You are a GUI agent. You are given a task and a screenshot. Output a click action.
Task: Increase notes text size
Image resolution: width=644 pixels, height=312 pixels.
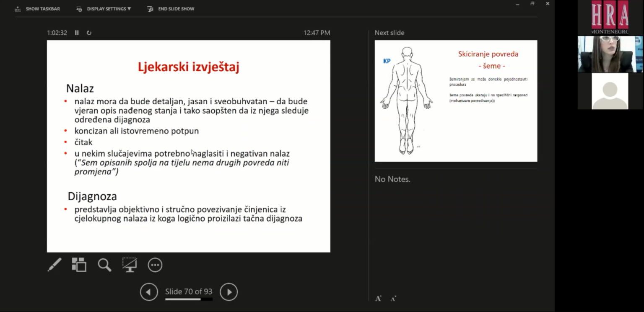378,298
